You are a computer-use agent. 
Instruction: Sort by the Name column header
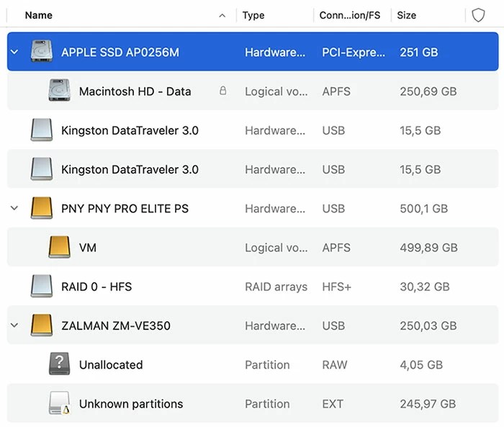[x=39, y=15]
